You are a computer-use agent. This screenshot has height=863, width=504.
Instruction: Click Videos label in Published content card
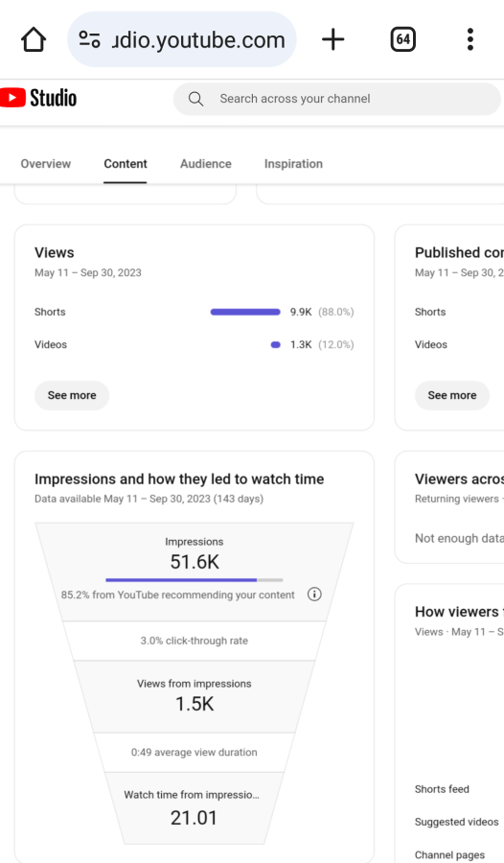pyautogui.click(x=431, y=345)
